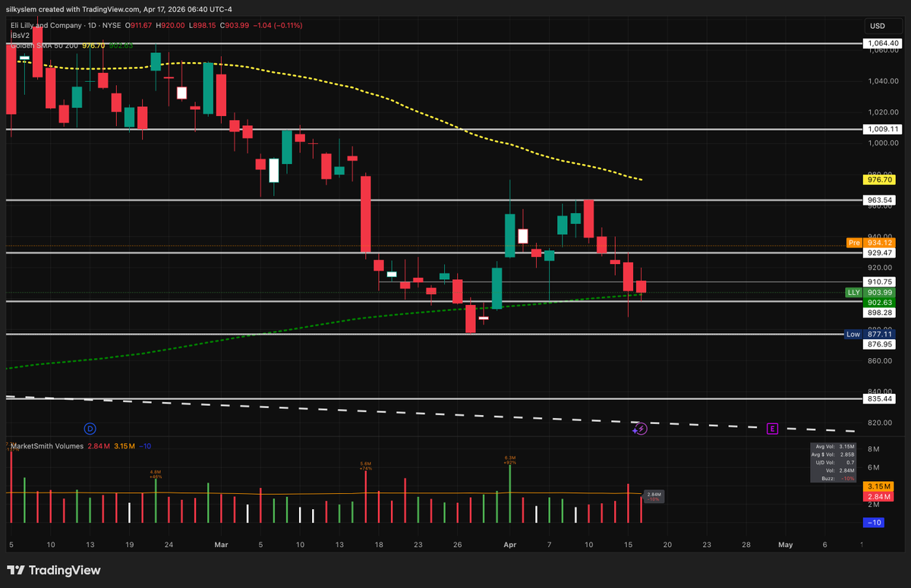Click the 898.28 price level label
Image resolution: width=911 pixels, height=588 pixels.
880,312
